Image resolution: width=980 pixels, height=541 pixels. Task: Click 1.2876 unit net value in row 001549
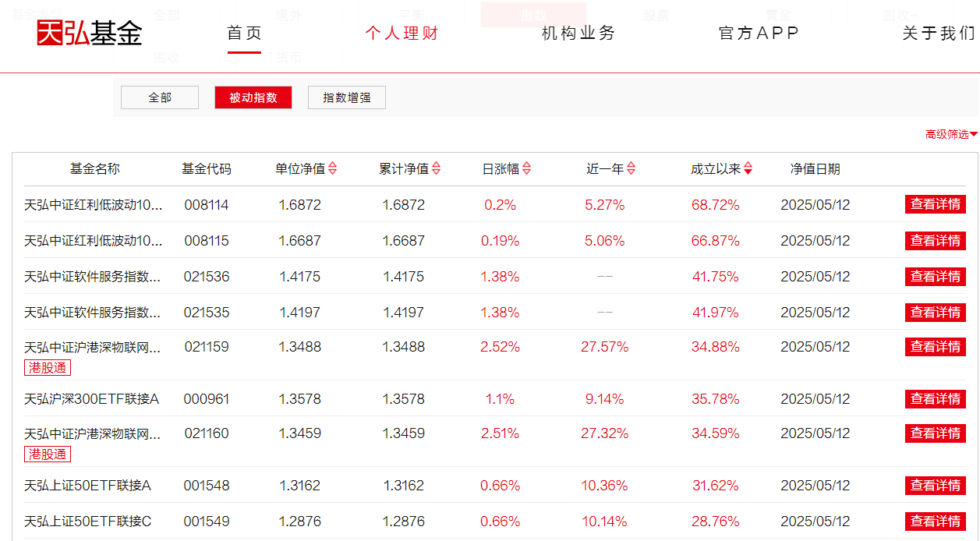(300, 522)
